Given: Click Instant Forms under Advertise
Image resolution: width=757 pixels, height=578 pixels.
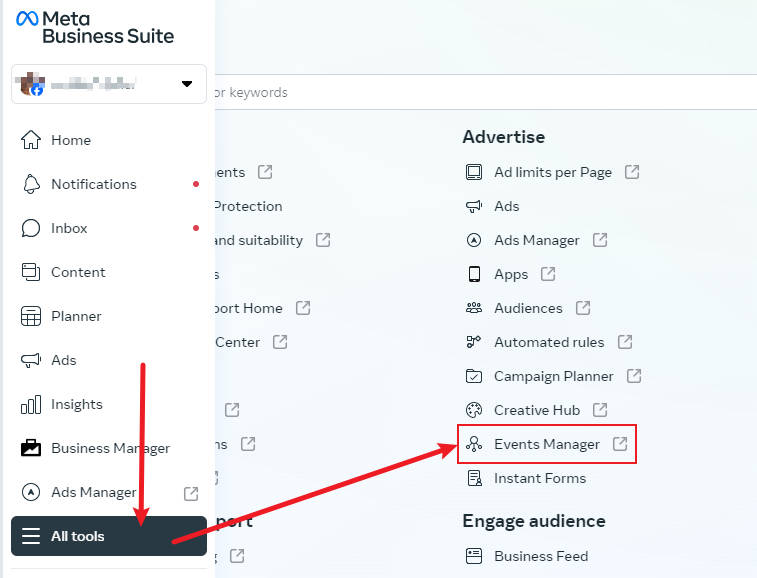Looking at the screenshot, I should coord(539,478).
